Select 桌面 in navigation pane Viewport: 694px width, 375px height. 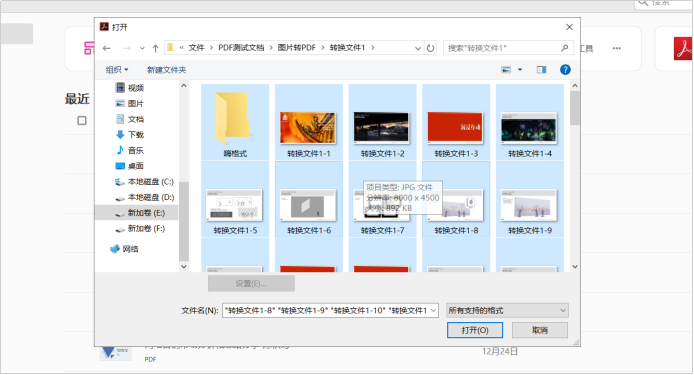pos(130,166)
